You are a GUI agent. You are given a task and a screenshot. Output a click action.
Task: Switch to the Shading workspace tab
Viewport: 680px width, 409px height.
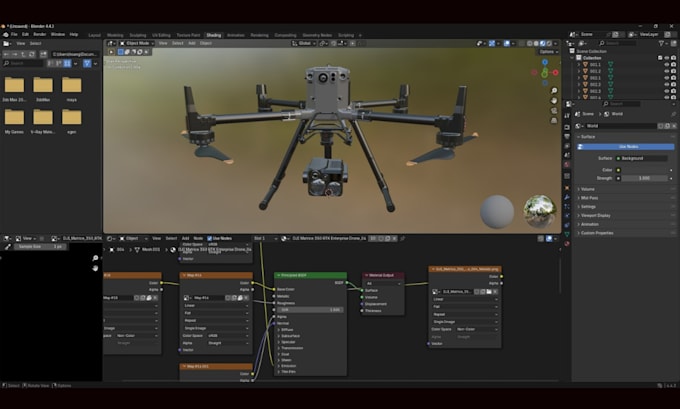coord(213,35)
